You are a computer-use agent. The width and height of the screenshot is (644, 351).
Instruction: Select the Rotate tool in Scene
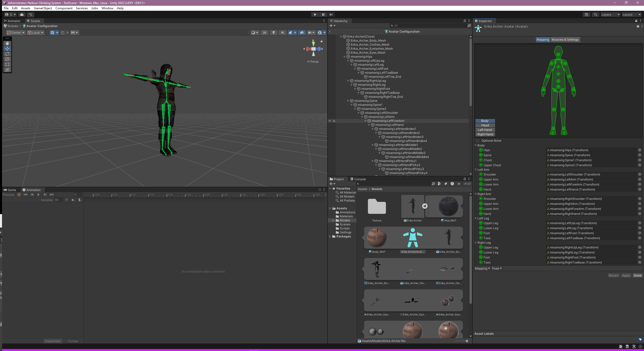coord(7,54)
